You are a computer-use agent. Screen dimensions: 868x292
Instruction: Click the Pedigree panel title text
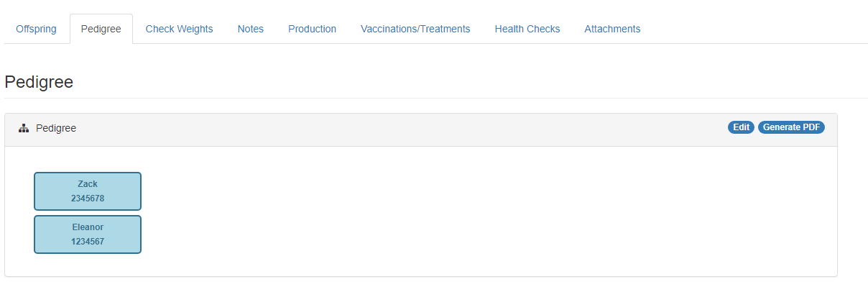56,128
